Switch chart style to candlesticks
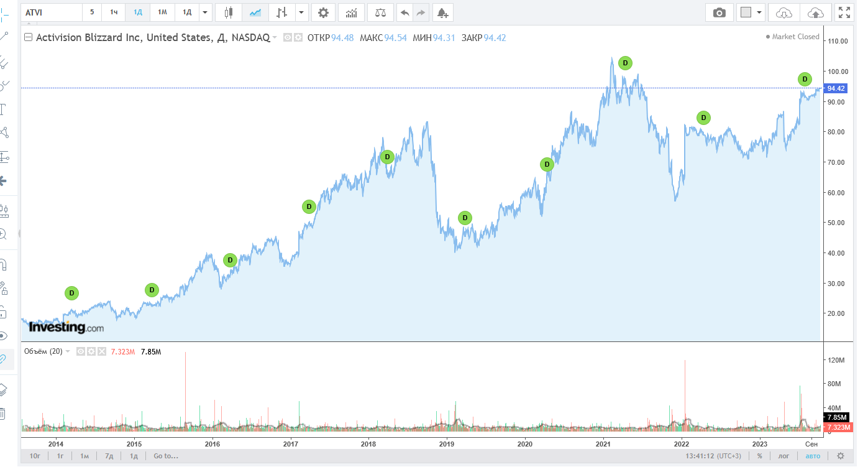This screenshot has height=472, width=868. tap(229, 12)
